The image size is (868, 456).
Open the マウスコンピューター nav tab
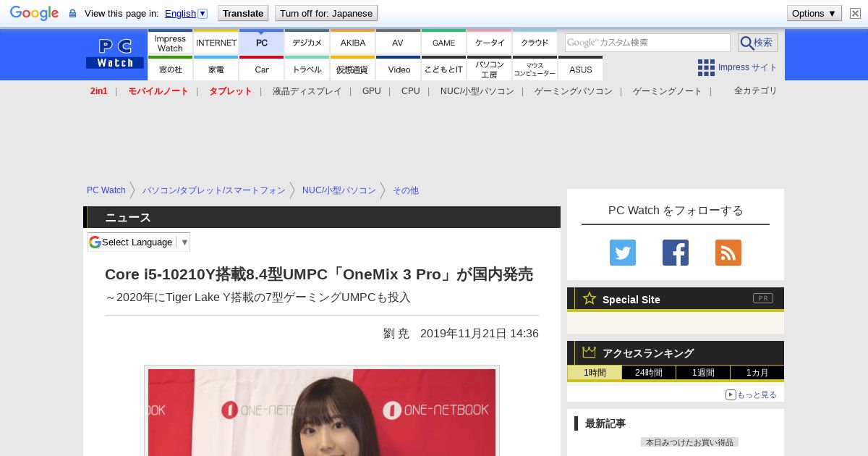pos(535,69)
